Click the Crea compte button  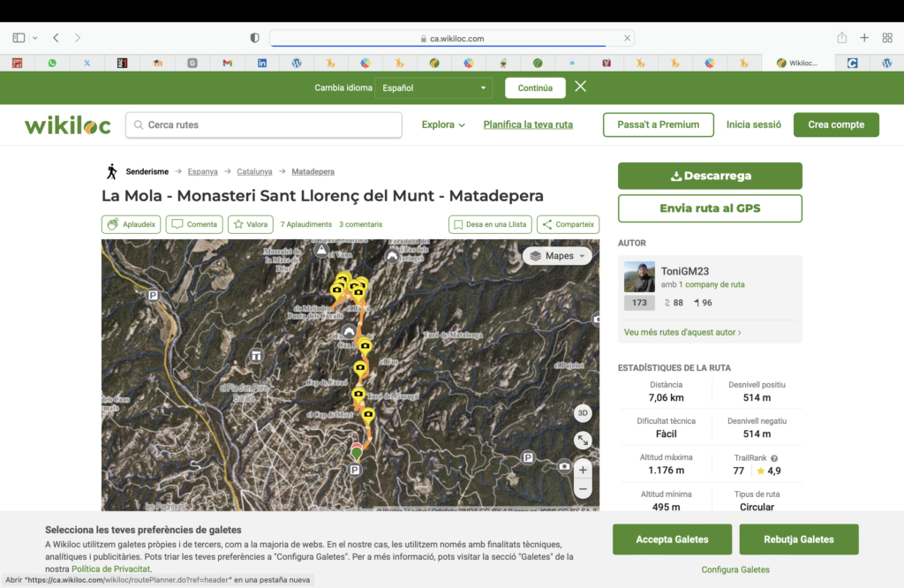pyautogui.click(x=836, y=124)
